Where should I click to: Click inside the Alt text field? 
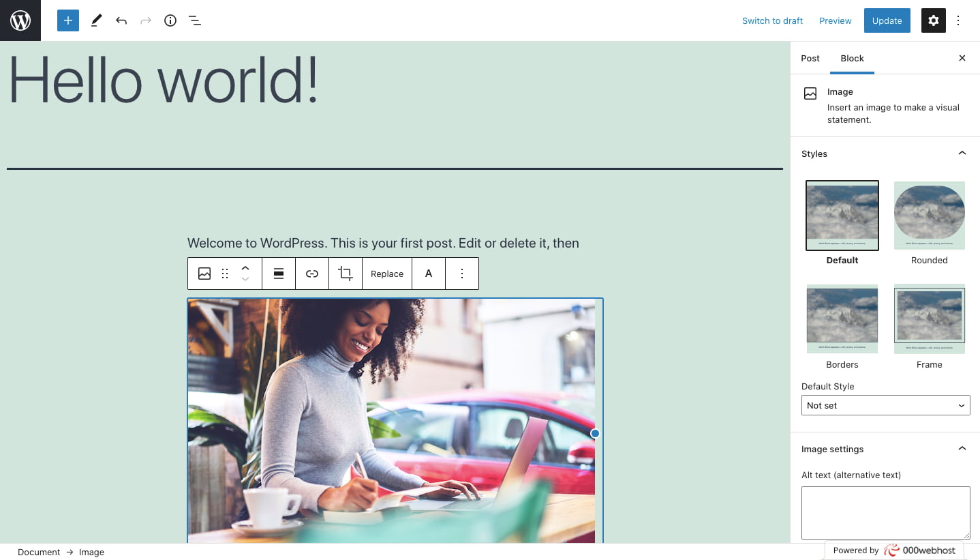[885, 512]
